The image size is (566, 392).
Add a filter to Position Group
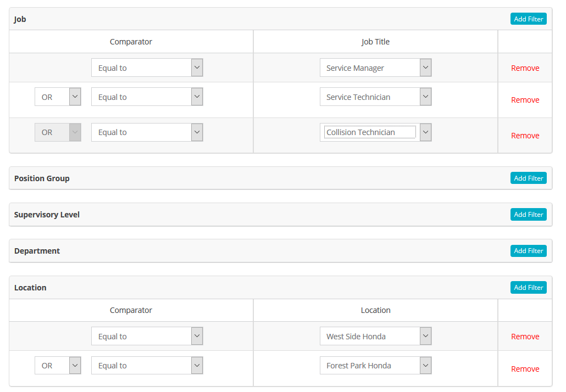tap(528, 178)
